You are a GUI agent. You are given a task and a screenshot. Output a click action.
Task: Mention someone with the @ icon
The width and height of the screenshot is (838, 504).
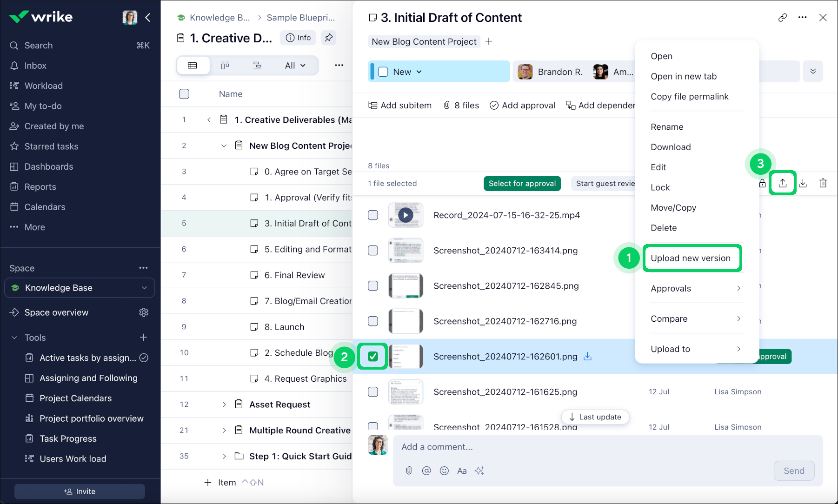tap(426, 471)
